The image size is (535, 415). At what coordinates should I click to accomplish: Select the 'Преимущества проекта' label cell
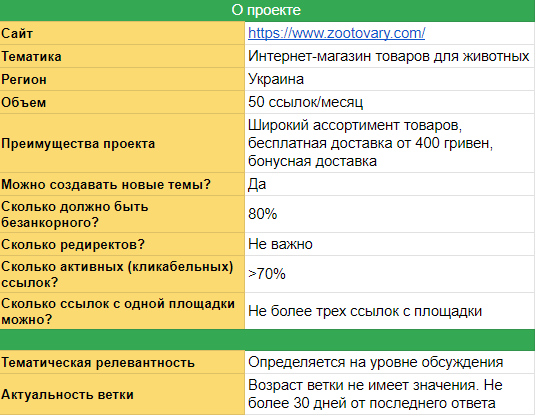pos(122,143)
